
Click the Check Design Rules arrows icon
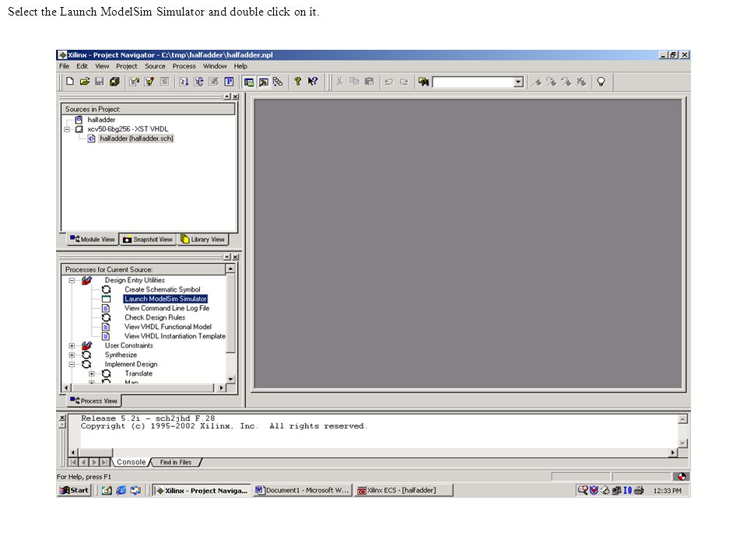[x=107, y=317]
